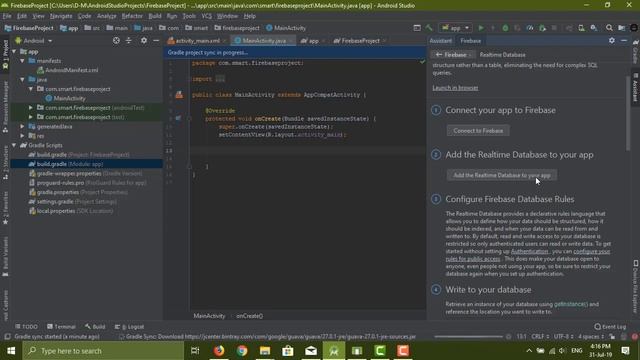Click the Stop square icon in toolbar

[x=554, y=28]
